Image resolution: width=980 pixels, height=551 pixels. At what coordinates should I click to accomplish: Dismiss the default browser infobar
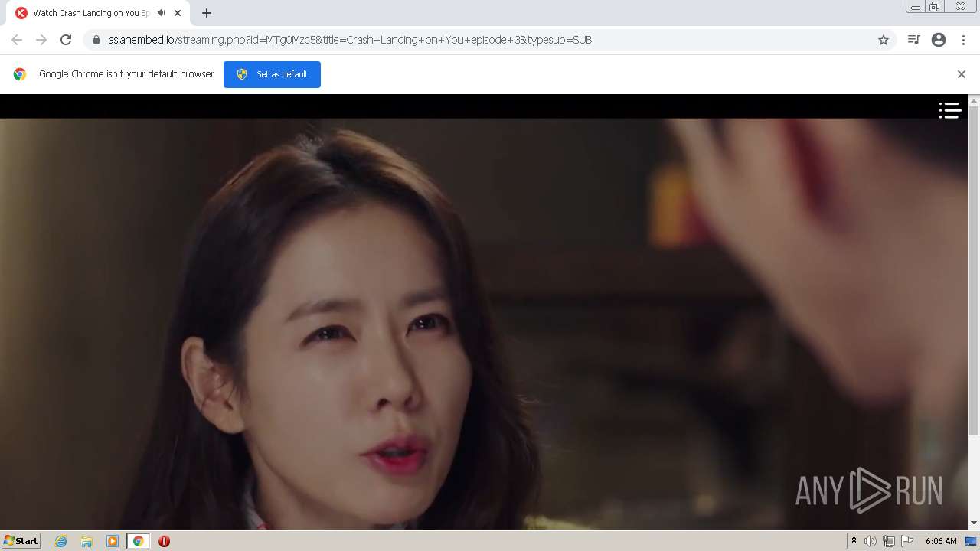pyautogui.click(x=962, y=74)
